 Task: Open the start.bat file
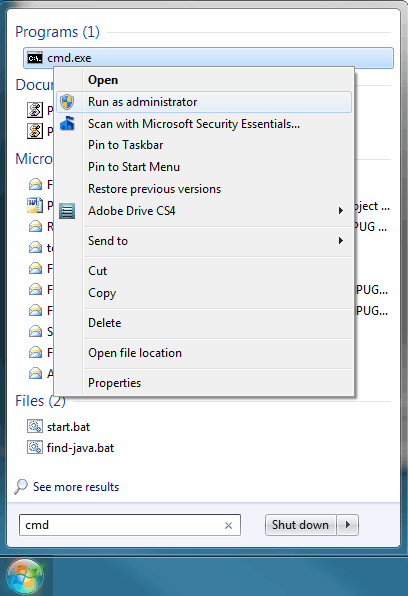coord(68,427)
